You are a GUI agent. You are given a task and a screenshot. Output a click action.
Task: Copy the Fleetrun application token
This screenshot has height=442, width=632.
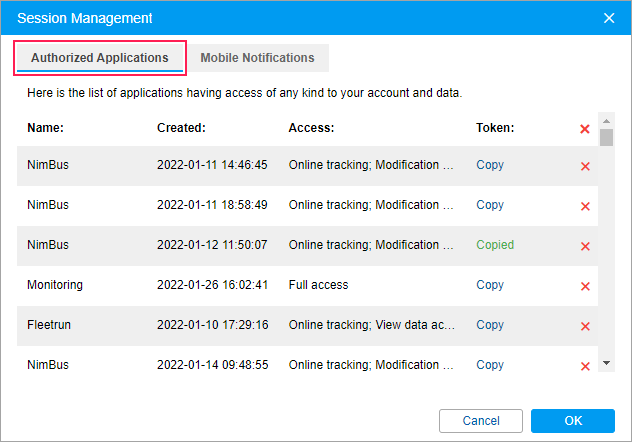490,325
